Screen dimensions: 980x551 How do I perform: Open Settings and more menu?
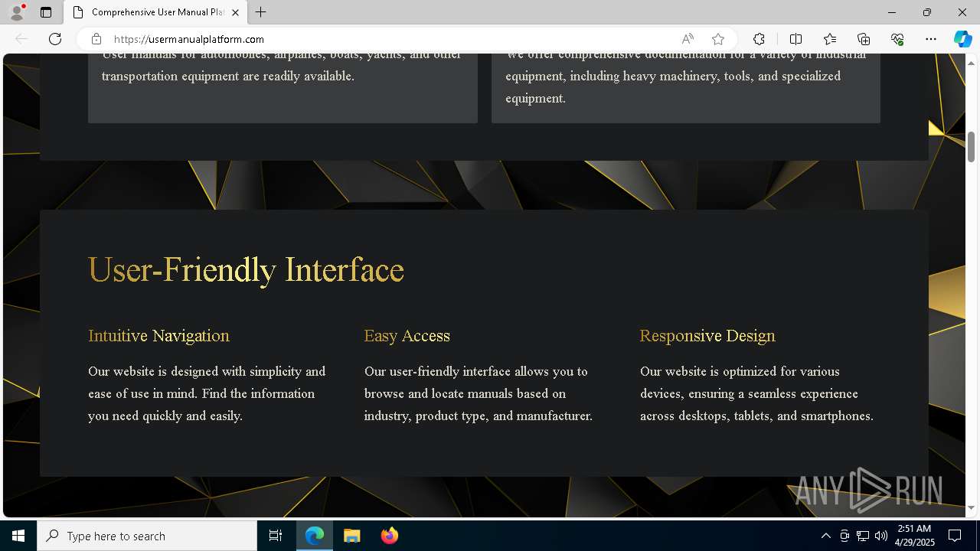(x=931, y=39)
